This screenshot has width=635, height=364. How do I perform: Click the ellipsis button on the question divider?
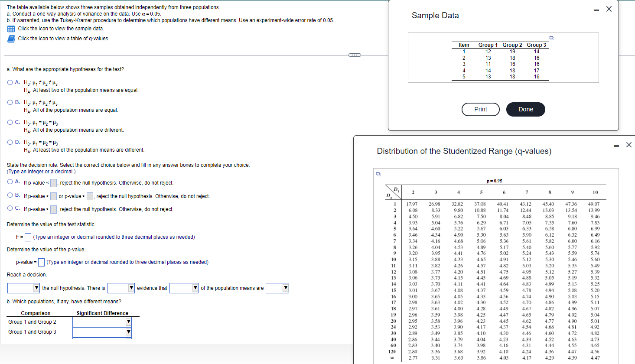click(355, 54)
